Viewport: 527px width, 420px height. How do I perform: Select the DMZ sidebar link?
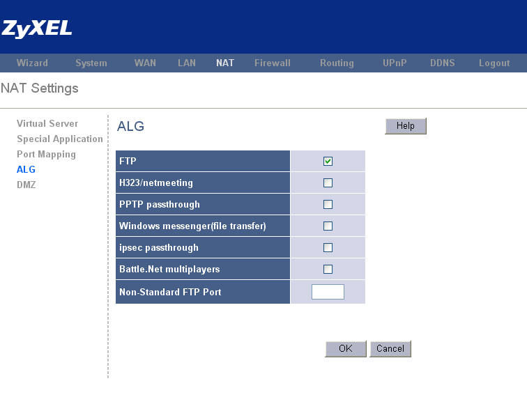click(x=26, y=185)
